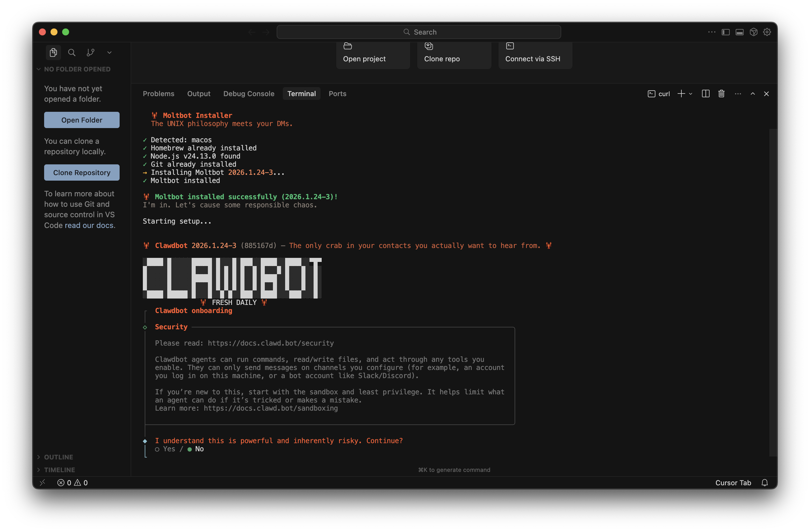The image size is (810, 532).
Task: Go forward with the right arrow
Action: (266, 32)
